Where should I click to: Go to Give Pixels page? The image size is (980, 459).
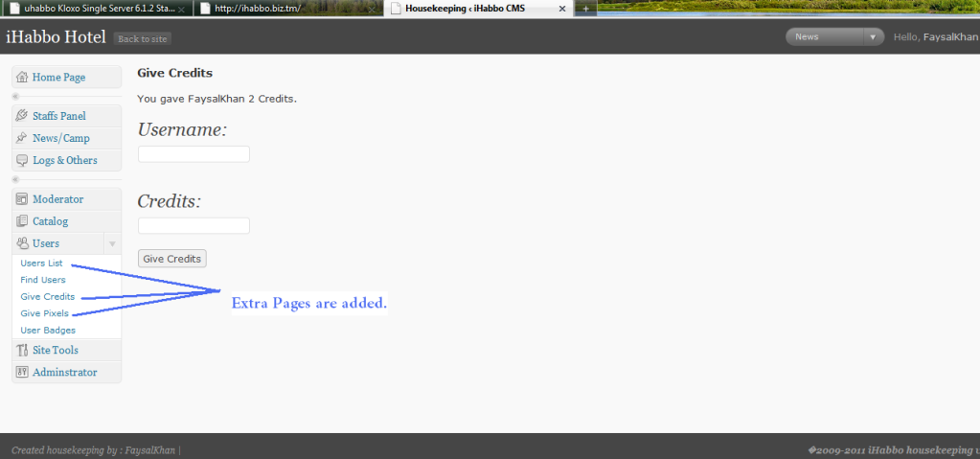pyautogui.click(x=44, y=313)
